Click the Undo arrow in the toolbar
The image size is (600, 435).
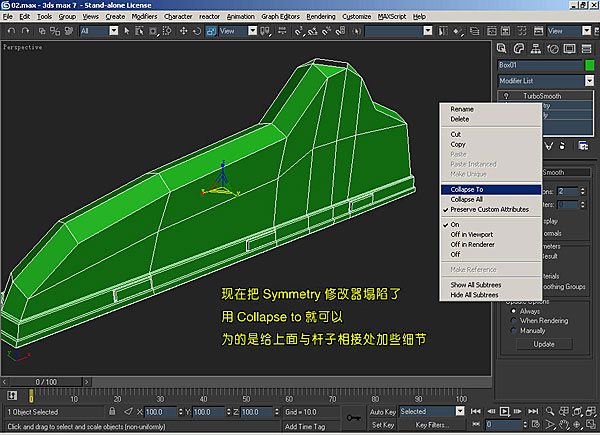[11, 31]
